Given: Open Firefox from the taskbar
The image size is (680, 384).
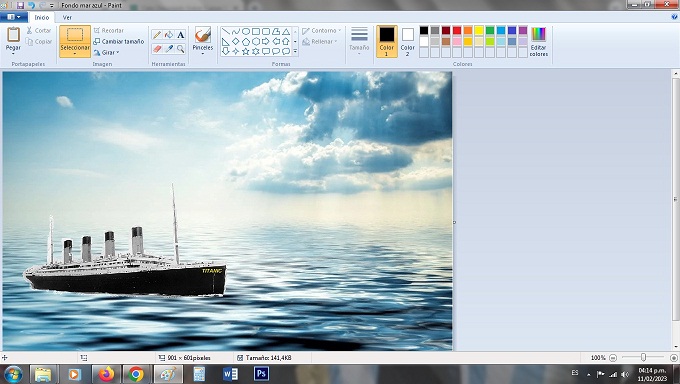Looking at the screenshot, I should coord(106,374).
